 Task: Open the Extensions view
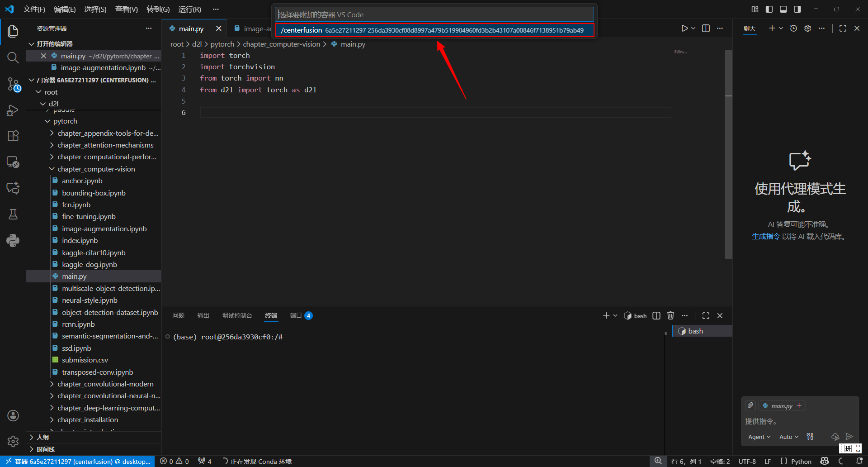[13, 136]
